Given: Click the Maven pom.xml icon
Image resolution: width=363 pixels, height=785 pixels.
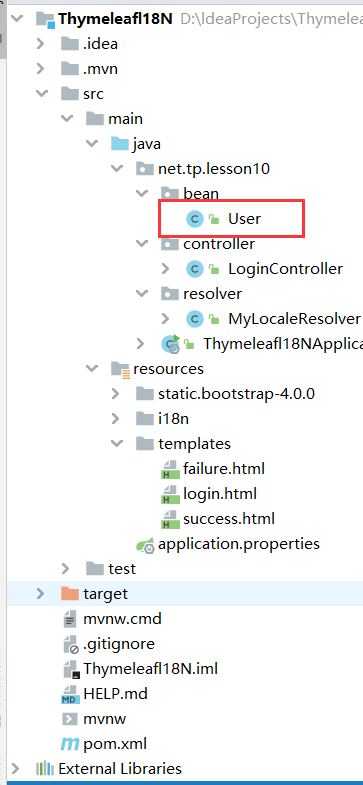Looking at the screenshot, I should pos(70,744).
